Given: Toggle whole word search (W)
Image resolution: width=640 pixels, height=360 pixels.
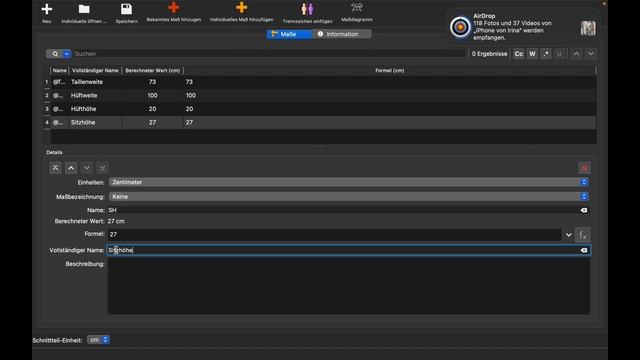Looking at the screenshot, I should coord(532,53).
